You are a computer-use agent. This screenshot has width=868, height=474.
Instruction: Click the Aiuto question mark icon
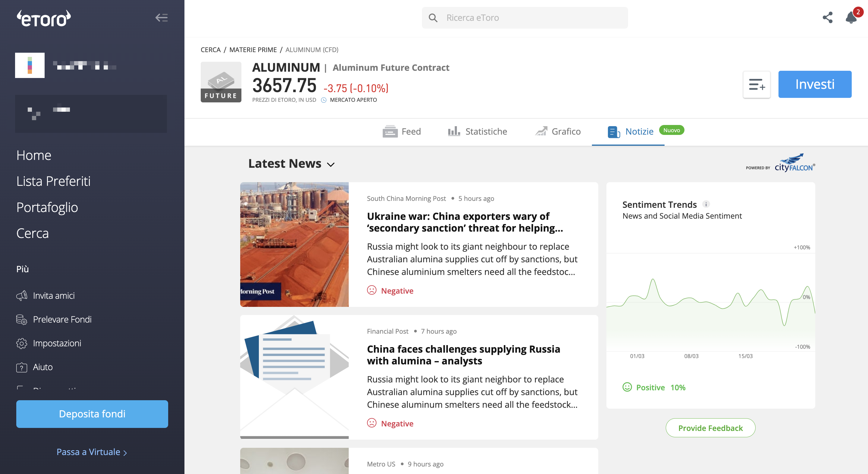click(x=22, y=367)
